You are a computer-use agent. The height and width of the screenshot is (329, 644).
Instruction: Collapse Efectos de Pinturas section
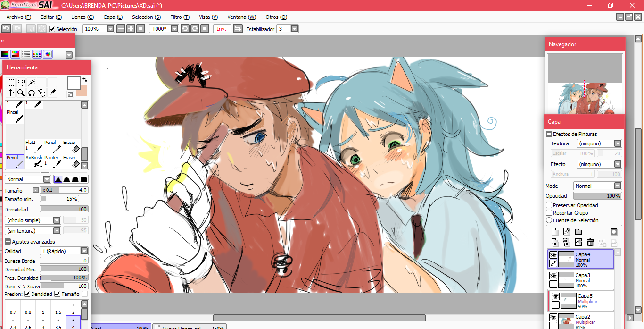549,134
